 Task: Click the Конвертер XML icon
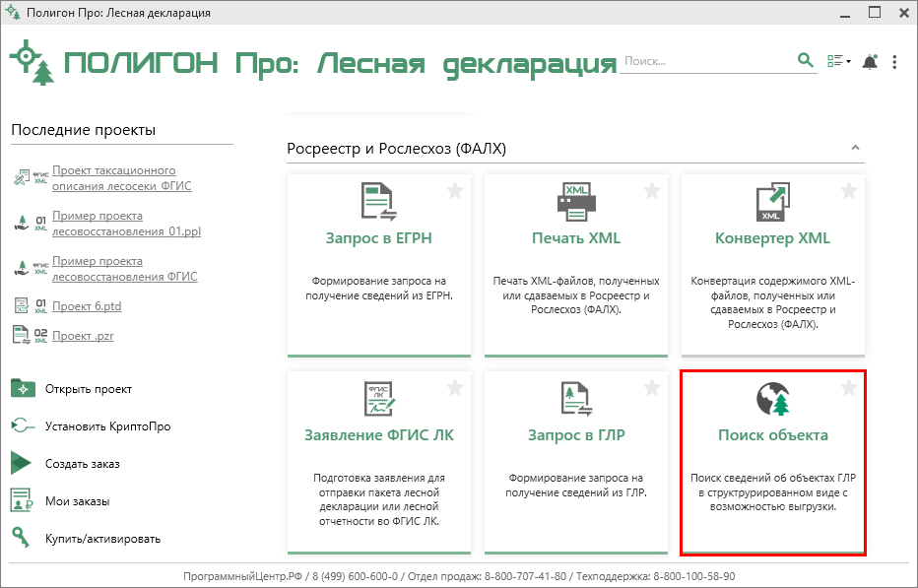pyautogui.click(x=773, y=202)
